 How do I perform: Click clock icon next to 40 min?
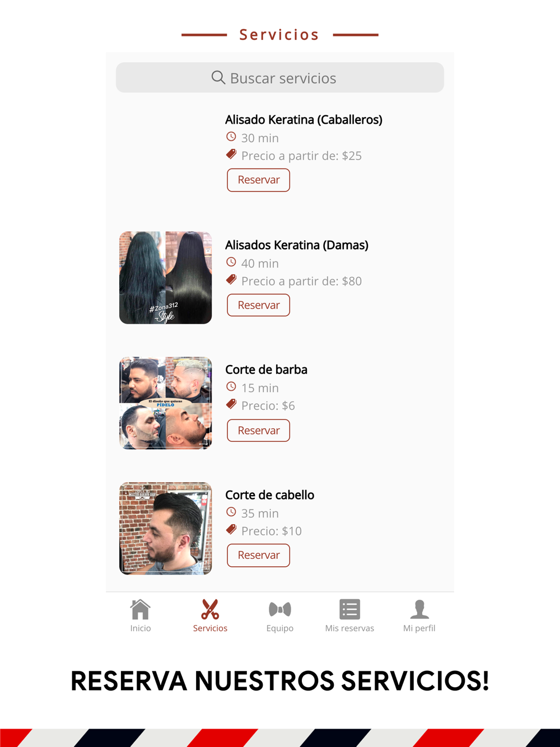coord(231,262)
